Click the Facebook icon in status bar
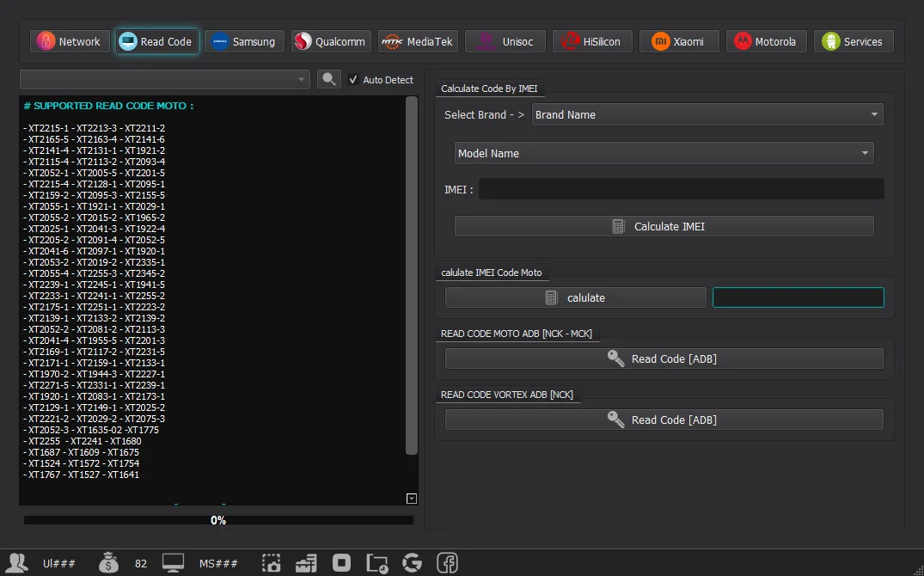 (447, 563)
